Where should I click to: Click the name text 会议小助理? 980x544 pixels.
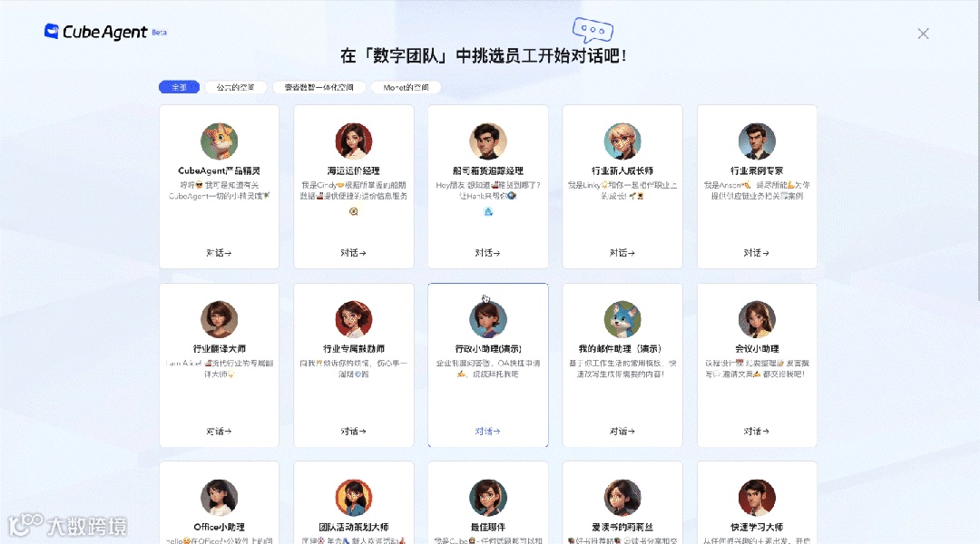[x=757, y=348]
